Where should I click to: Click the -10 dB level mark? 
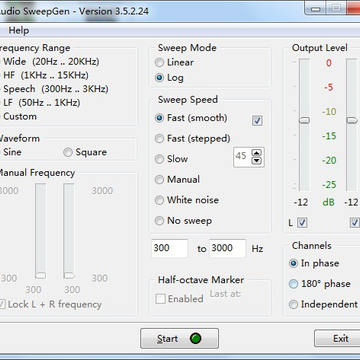[329, 112]
